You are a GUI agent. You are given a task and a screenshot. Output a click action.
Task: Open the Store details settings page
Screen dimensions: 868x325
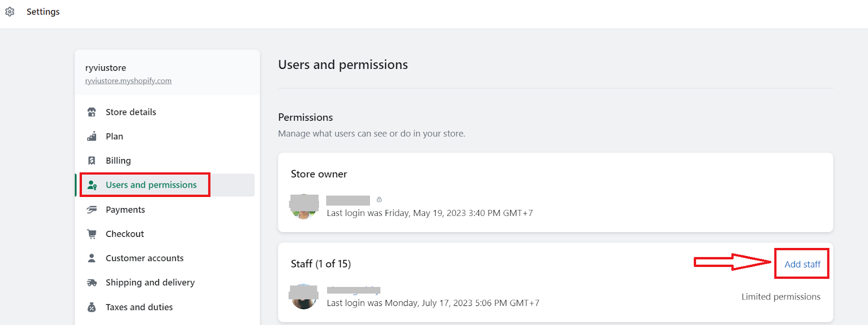pos(131,112)
